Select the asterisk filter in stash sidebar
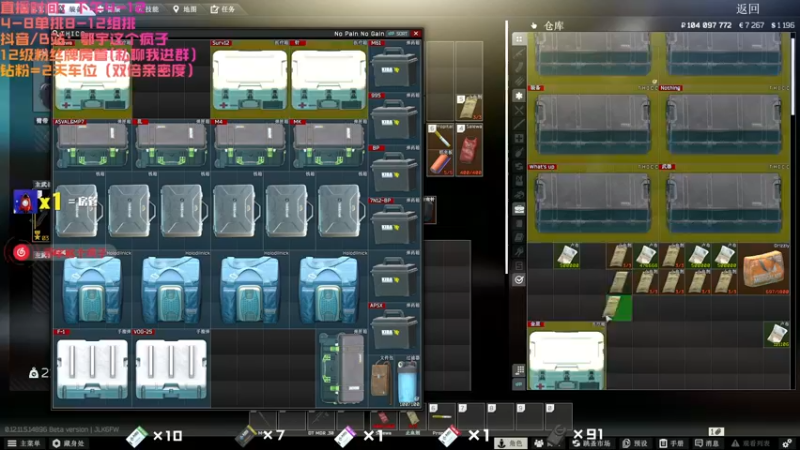Image resolution: width=800 pixels, height=450 pixels. [519, 95]
